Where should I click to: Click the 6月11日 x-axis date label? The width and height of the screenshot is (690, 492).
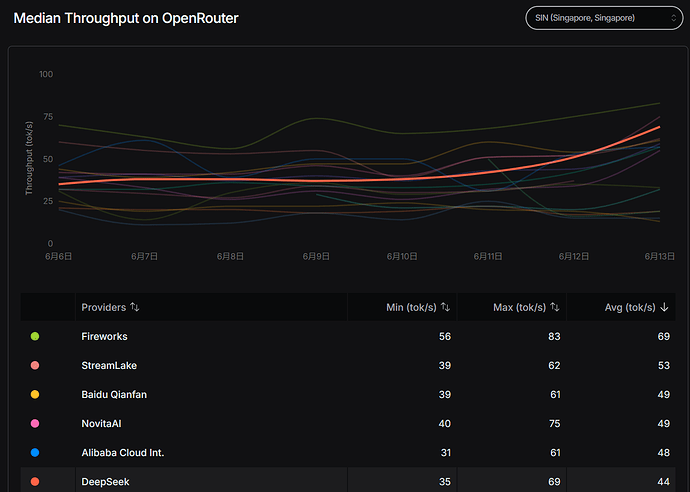pyautogui.click(x=488, y=256)
